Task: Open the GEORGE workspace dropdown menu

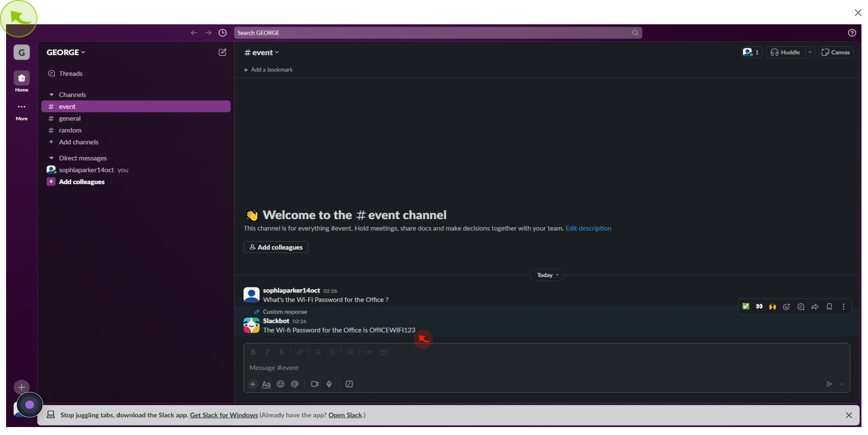Action: tap(66, 52)
